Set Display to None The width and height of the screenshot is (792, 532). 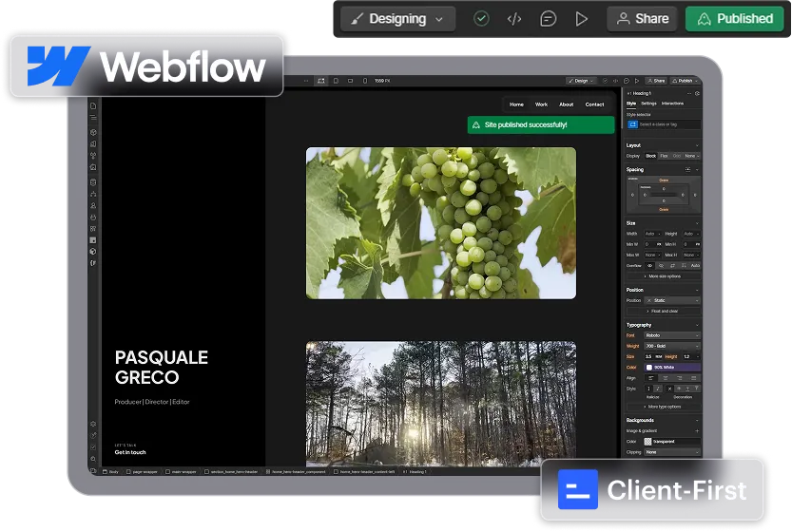pyautogui.click(x=690, y=156)
